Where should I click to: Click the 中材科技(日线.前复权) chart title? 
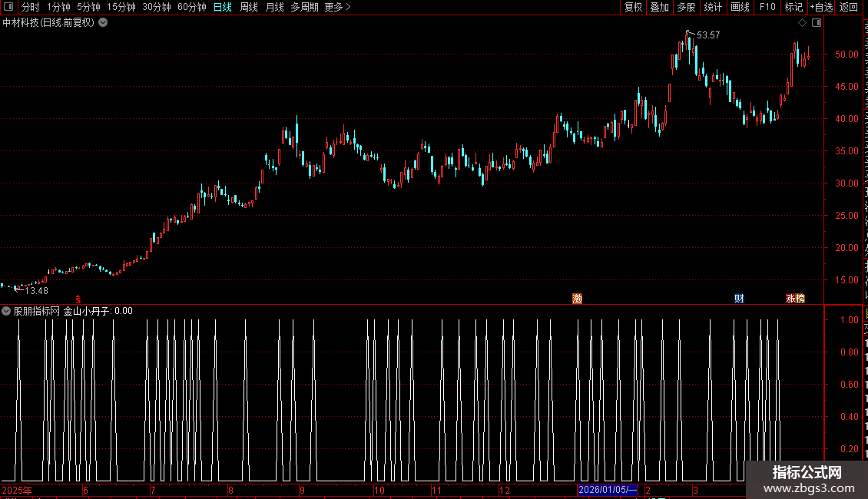coord(48,23)
